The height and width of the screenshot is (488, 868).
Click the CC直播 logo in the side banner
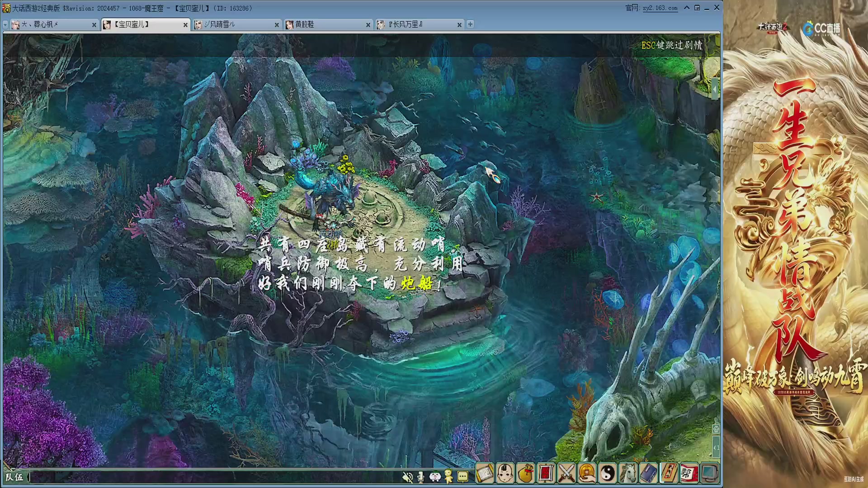click(x=821, y=28)
